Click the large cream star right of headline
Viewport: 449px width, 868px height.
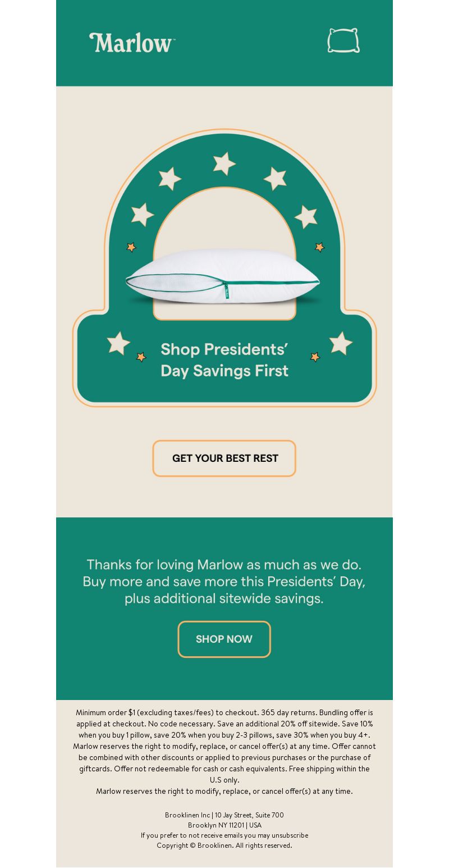[x=341, y=343]
